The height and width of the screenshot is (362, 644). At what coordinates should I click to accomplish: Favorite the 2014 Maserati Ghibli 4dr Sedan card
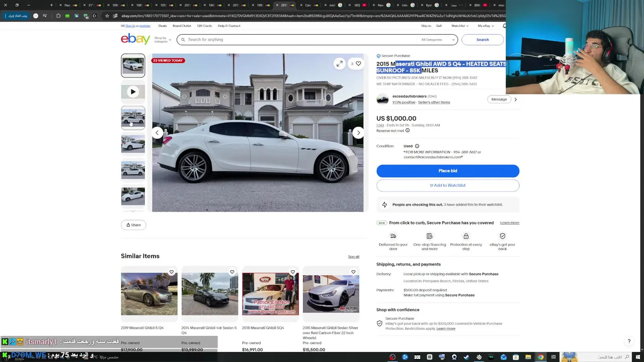(x=232, y=272)
